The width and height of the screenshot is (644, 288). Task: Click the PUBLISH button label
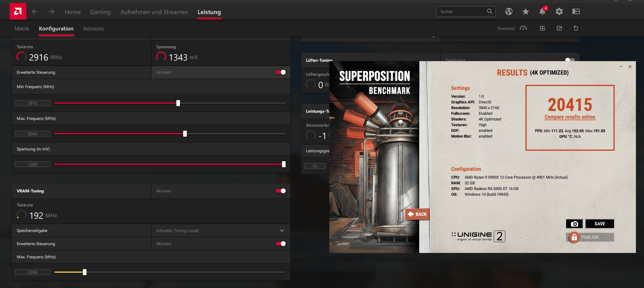tap(590, 237)
